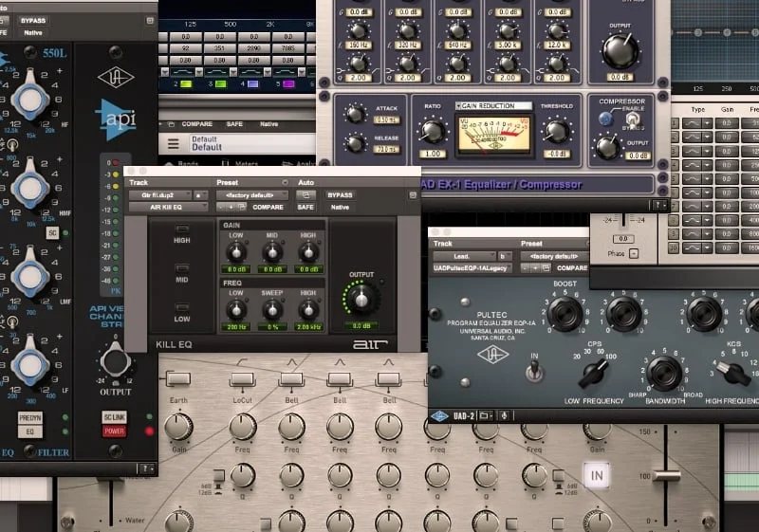The image size is (759, 532).
Task: Click the UA diamond logo above the api logo
Action: (116, 78)
